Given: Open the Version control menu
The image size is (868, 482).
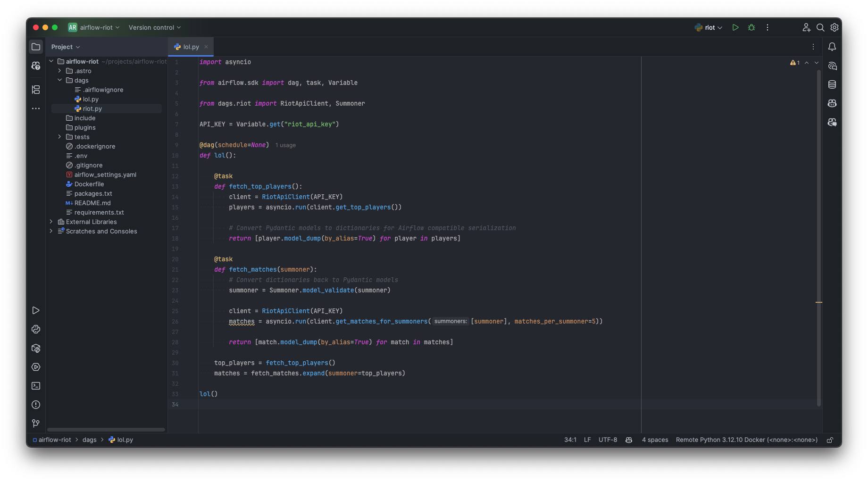Looking at the screenshot, I should click(154, 28).
